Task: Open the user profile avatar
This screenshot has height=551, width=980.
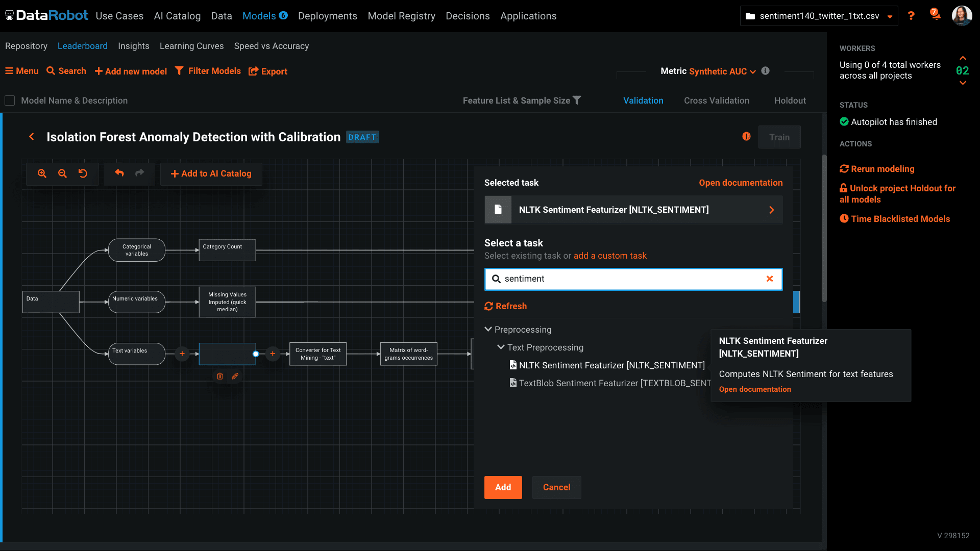Action: coord(962,16)
